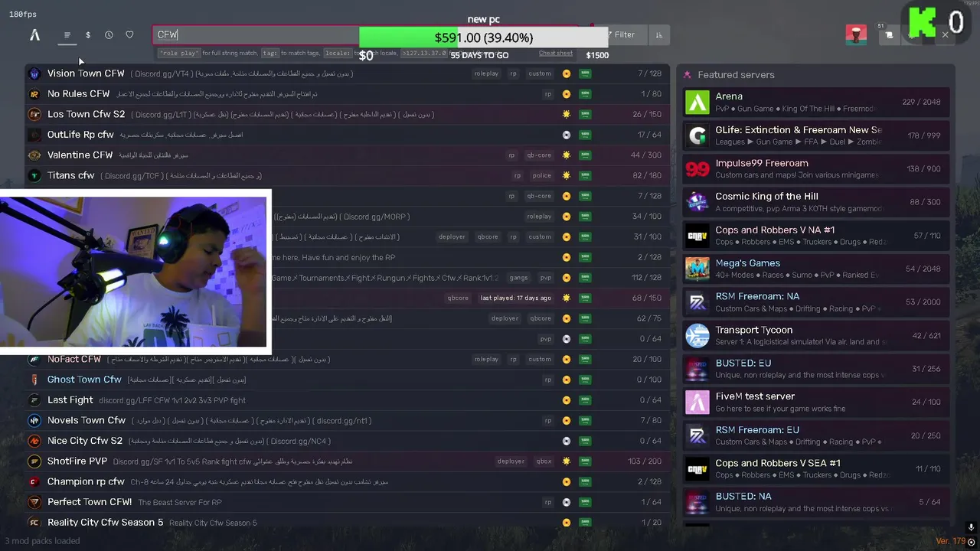
Task: Click the sun icon on Valentine CFW row
Action: 567,155
